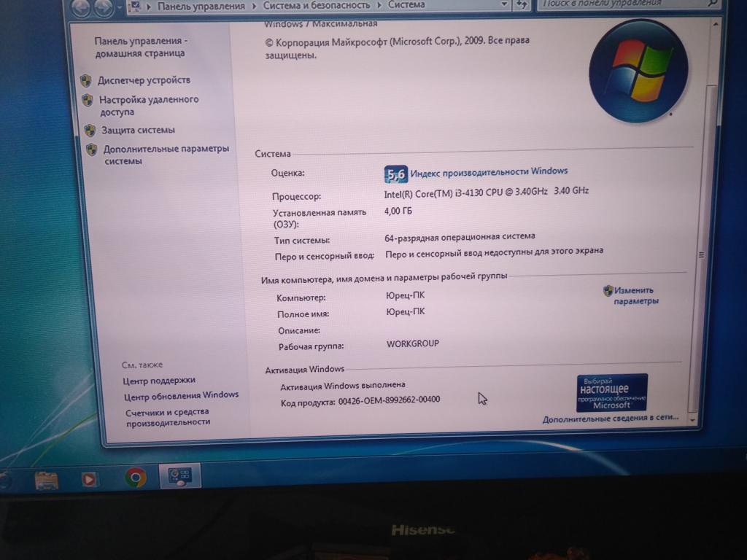Click the 64-разрядная операционная система text
This screenshot has height=560, width=747.
tap(460, 237)
